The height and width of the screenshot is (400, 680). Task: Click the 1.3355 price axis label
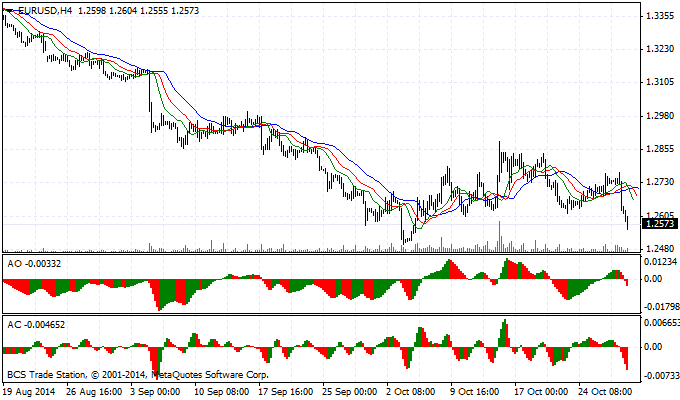(660, 16)
